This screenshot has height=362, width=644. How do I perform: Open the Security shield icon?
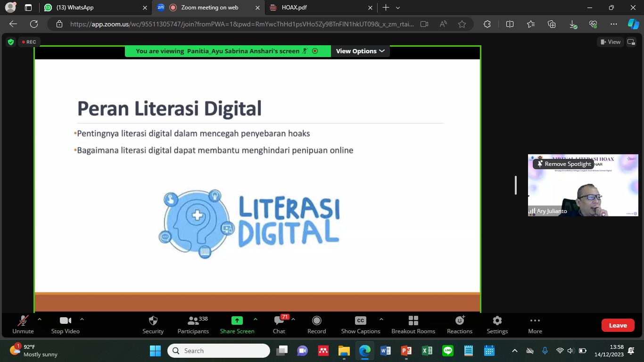(153, 321)
